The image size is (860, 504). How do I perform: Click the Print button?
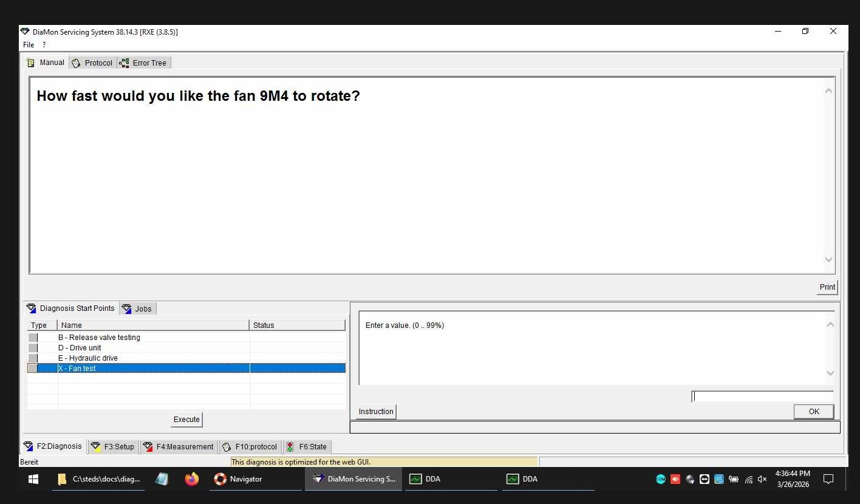pyautogui.click(x=827, y=287)
